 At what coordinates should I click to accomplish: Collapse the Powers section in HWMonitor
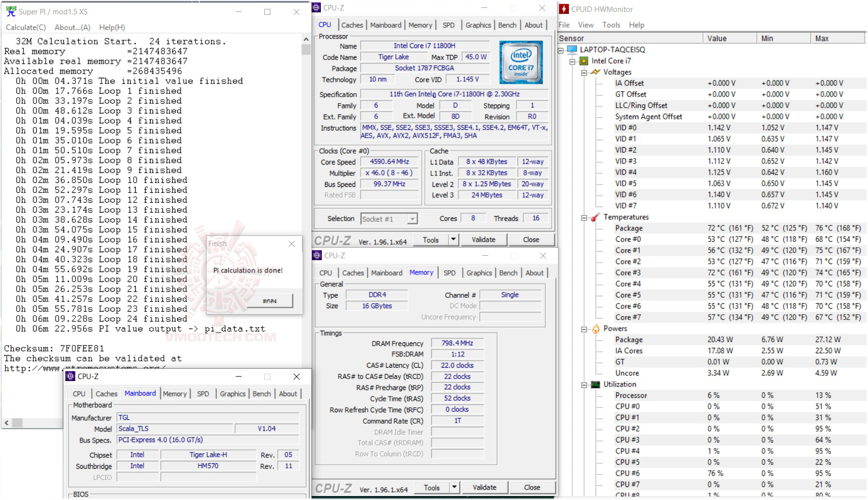(x=584, y=329)
